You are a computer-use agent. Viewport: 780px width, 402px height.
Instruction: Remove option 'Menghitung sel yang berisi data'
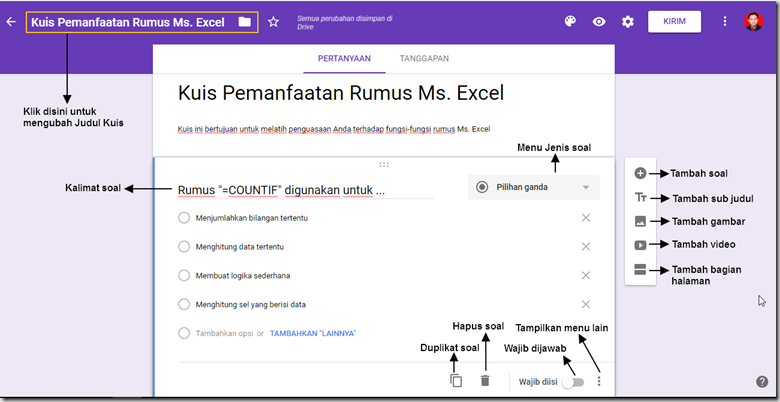[x=585, y=304]
